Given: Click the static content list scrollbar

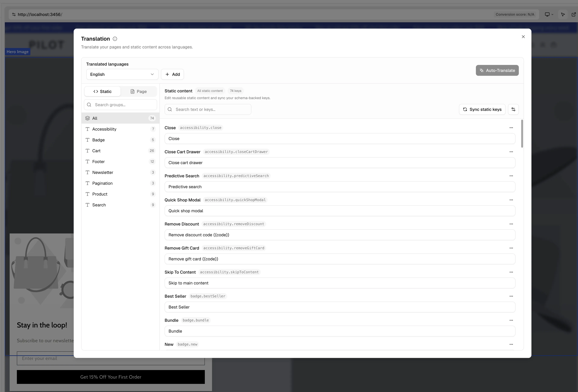Looking at the screenshot, I should (522, 134).
